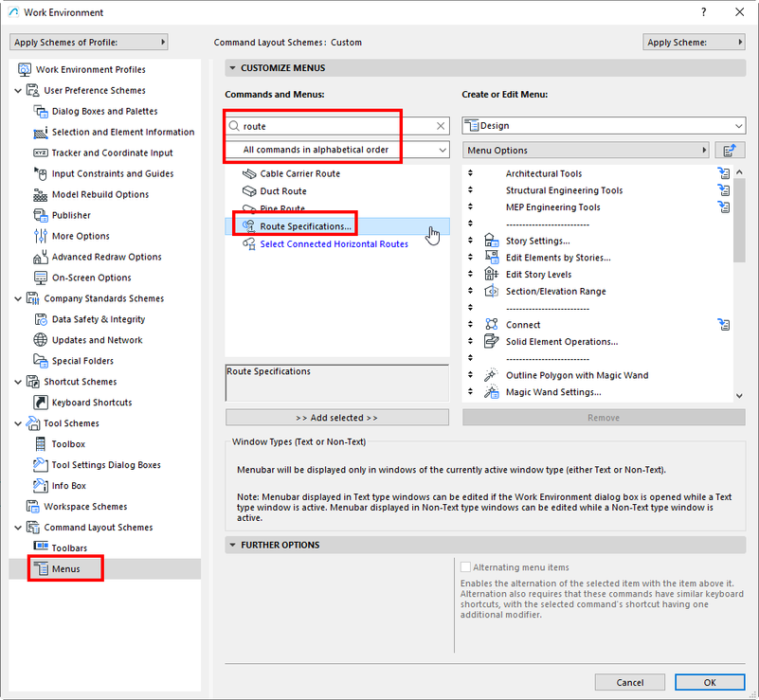Click Keyboard Shortcuts arrow icon
The width and height of the screenshot is (759, 700).
coord(40,403)
